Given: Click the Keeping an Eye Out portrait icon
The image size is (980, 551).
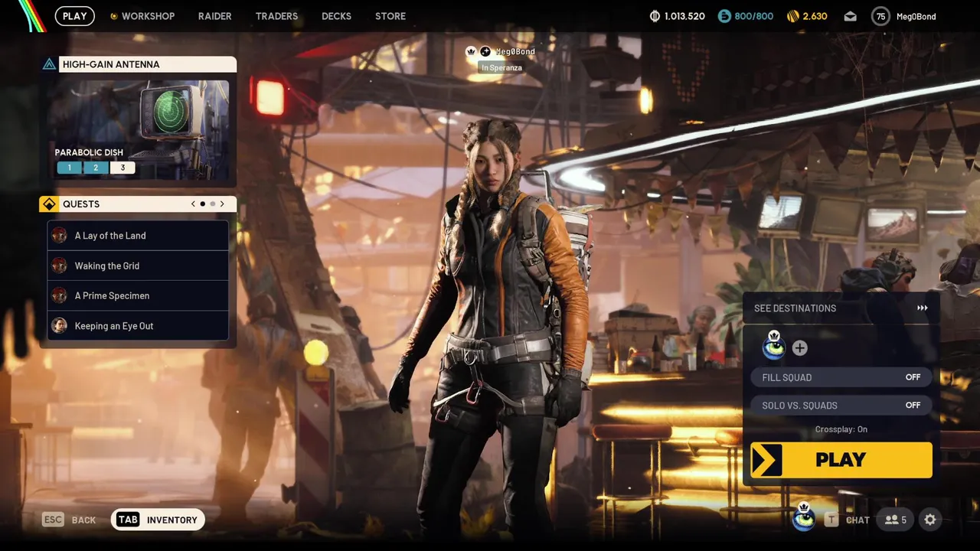Looking at the screenshot, I should [59, 326].
